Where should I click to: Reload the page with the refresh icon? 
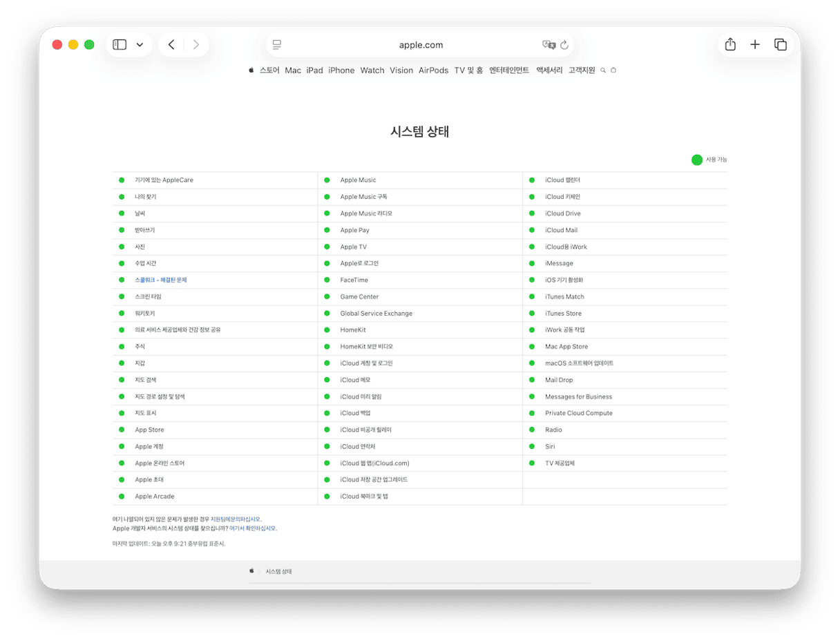[x=564, y=45]
